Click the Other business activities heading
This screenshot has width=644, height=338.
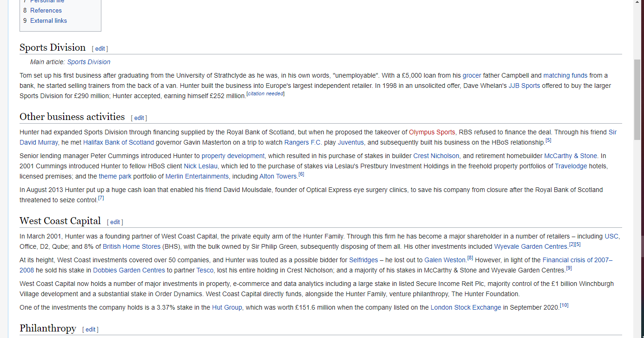(72, 117)
